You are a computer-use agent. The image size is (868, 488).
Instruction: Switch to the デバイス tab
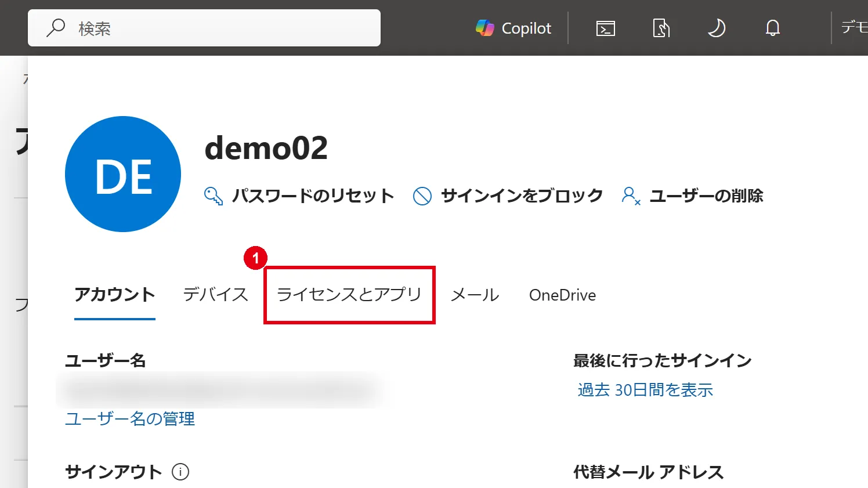pyautogui.click(x=216, y=295)
